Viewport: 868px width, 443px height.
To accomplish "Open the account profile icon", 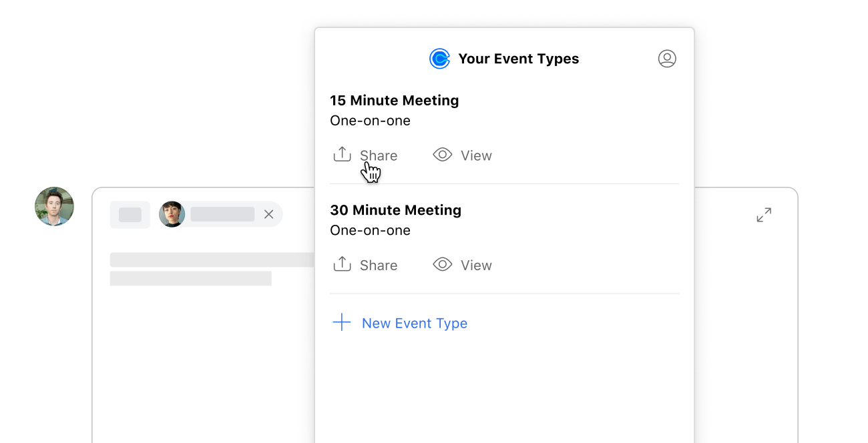I will tap(667, 59).
